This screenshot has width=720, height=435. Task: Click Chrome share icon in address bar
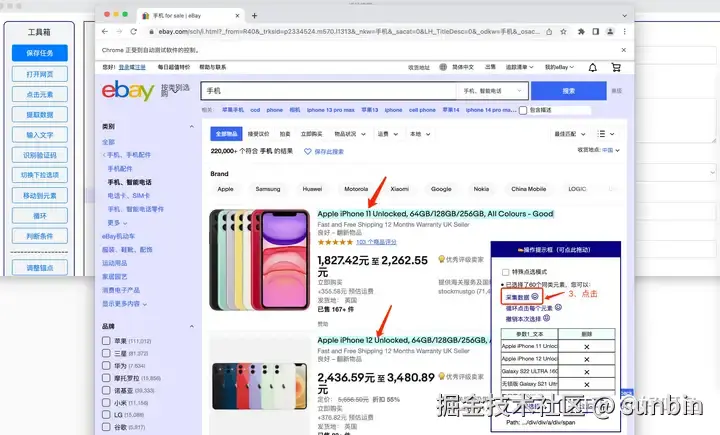[549, 32]
